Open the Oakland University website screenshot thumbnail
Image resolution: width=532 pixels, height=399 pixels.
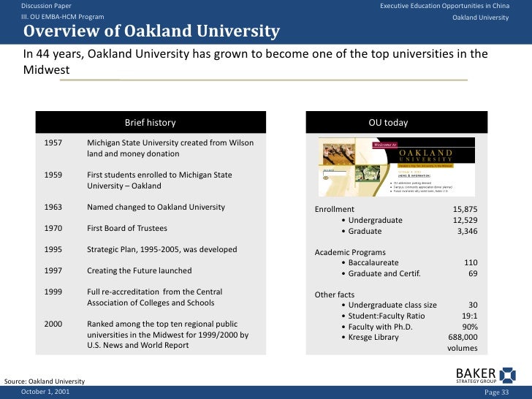[396, 167]
